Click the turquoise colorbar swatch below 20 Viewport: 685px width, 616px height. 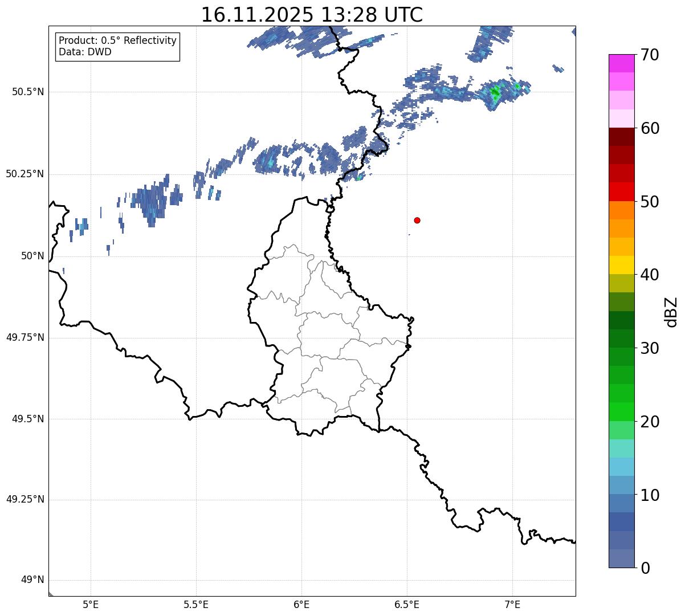pos(622,448)
